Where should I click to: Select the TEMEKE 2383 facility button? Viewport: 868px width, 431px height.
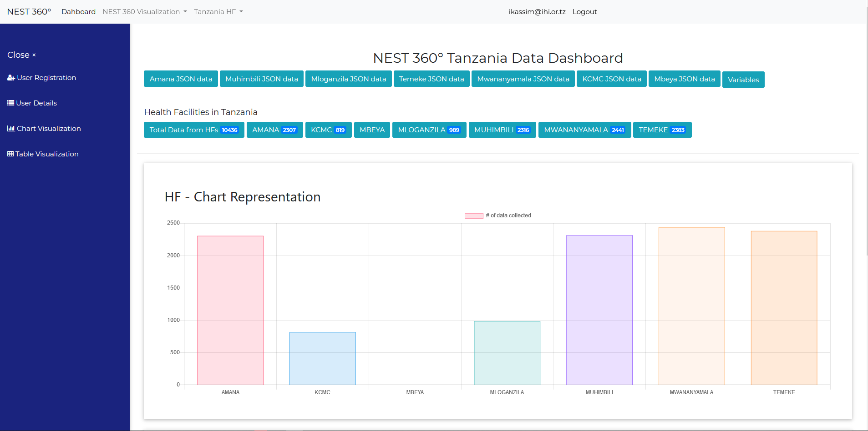coord(662,130)
